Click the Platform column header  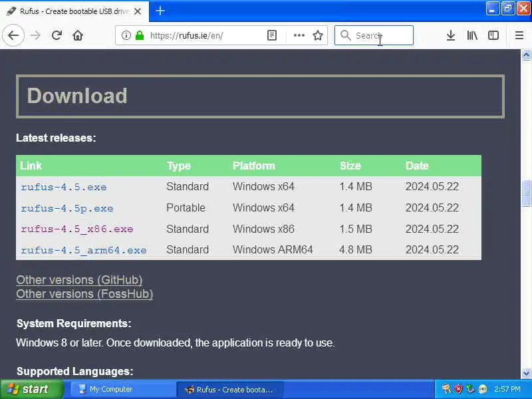click(254, 166)
